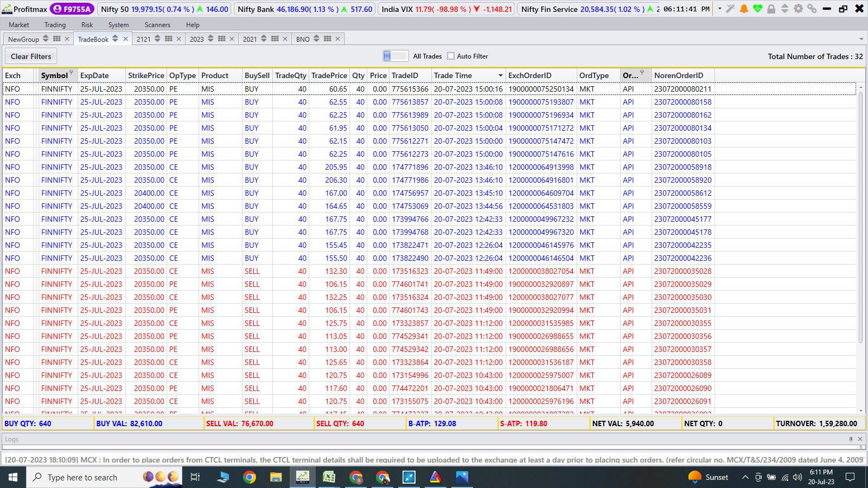Click the trade table vertical scrollbar

click(x=860, y=217)
